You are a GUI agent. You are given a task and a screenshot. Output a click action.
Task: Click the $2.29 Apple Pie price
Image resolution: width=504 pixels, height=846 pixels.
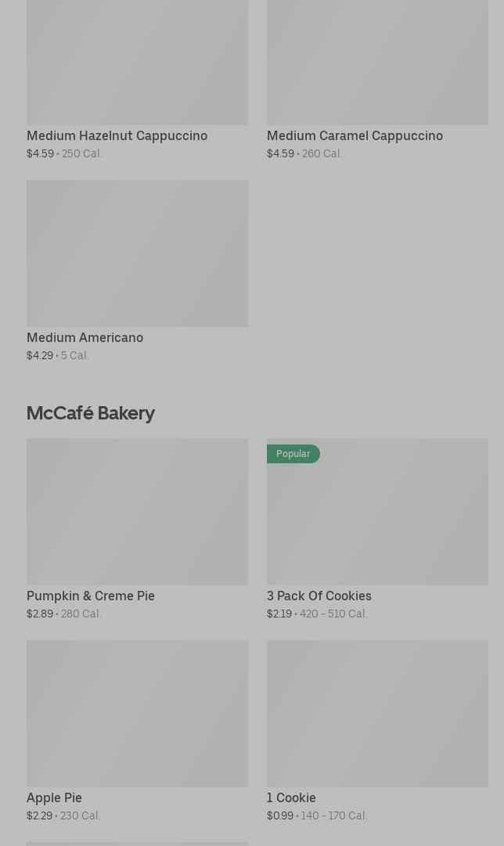39,815
